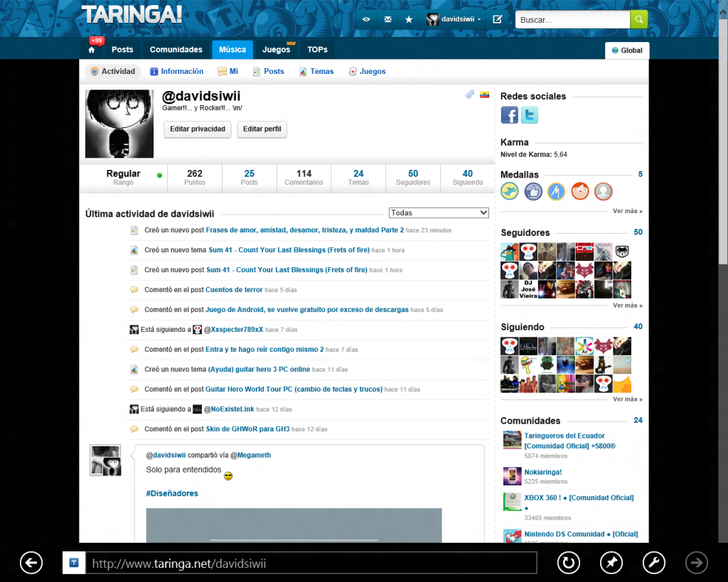Viewport: 728px width, 582px height.
Task: Open @Xxspecter789xX profile link
Action: click(233, 330)
